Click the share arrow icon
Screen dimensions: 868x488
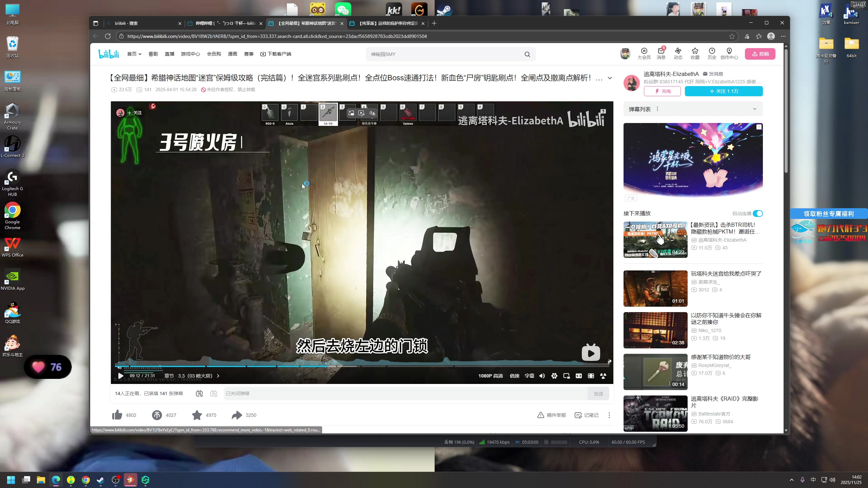[x=237, y=415]
